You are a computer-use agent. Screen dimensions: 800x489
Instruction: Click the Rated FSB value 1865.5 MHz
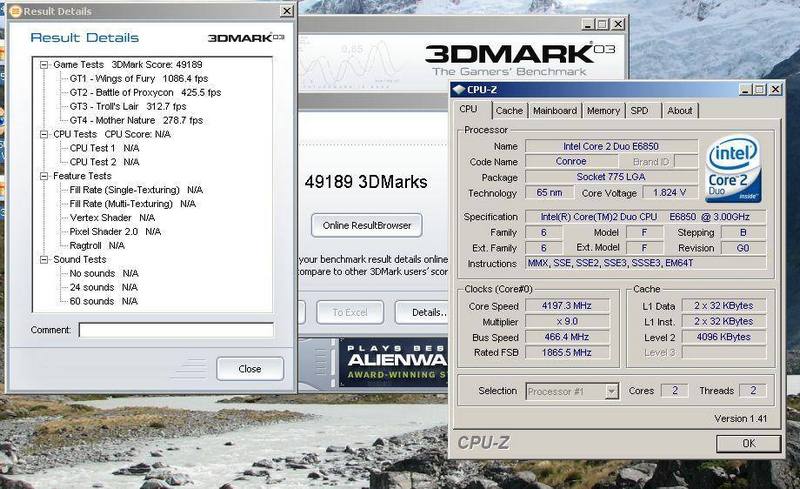coord(567,352)
